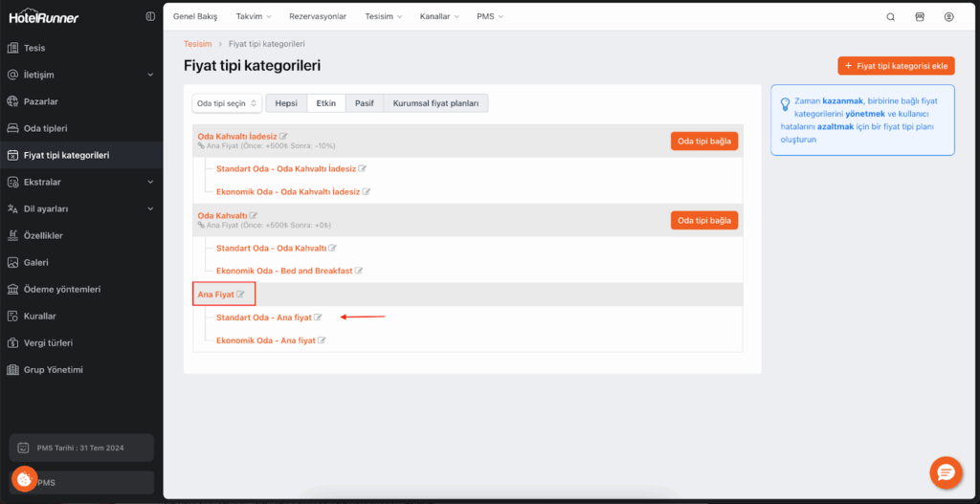
Task: Expand the Kanallar top menu
Action: pyautogui.click(x=439, y=17)
